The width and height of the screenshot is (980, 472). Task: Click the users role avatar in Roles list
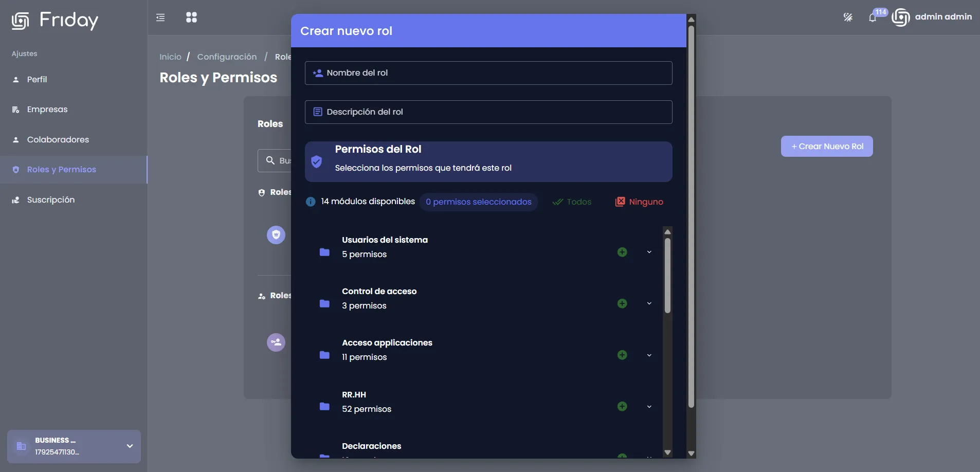tap(276, 342)
